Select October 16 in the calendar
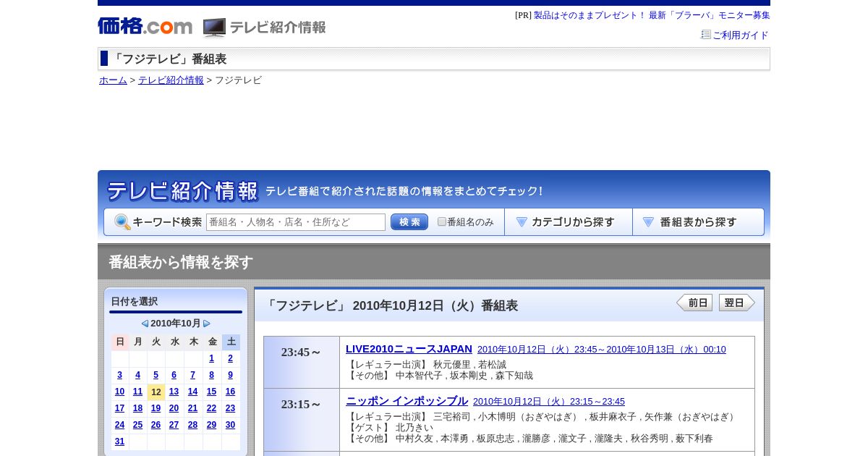The height and width of the screenshot is (456, 868). click(x=231, y=392)
